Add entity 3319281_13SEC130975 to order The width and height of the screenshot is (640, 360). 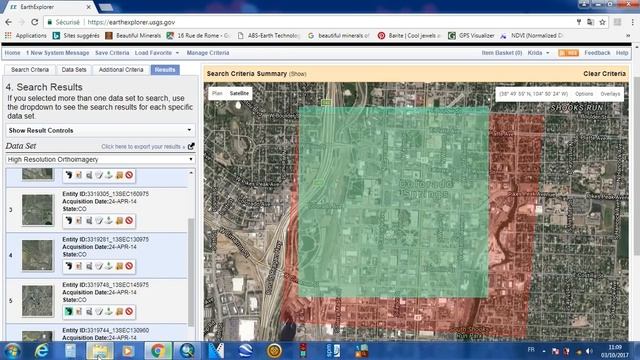click(x=119, y=266)
